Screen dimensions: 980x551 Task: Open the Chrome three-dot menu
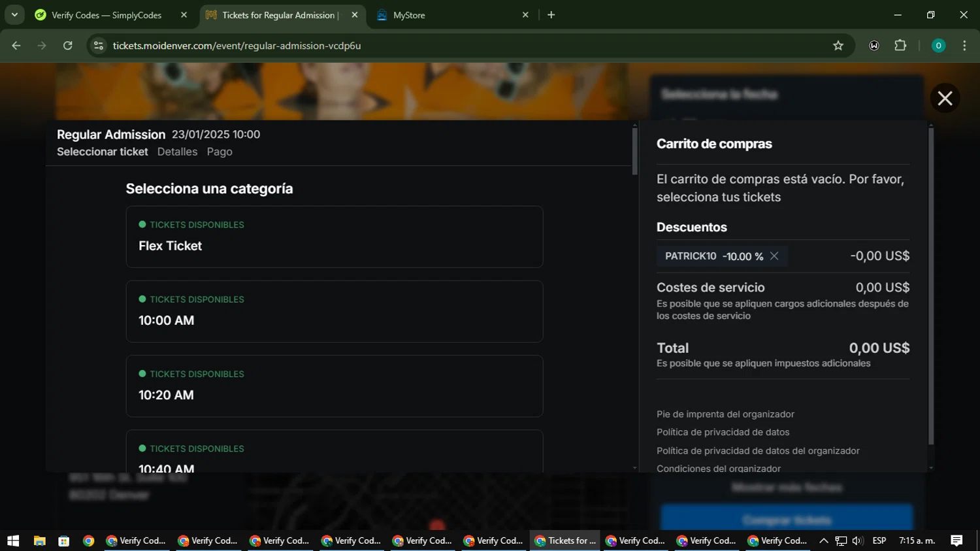pyautogui.click(x=964, y=46)
